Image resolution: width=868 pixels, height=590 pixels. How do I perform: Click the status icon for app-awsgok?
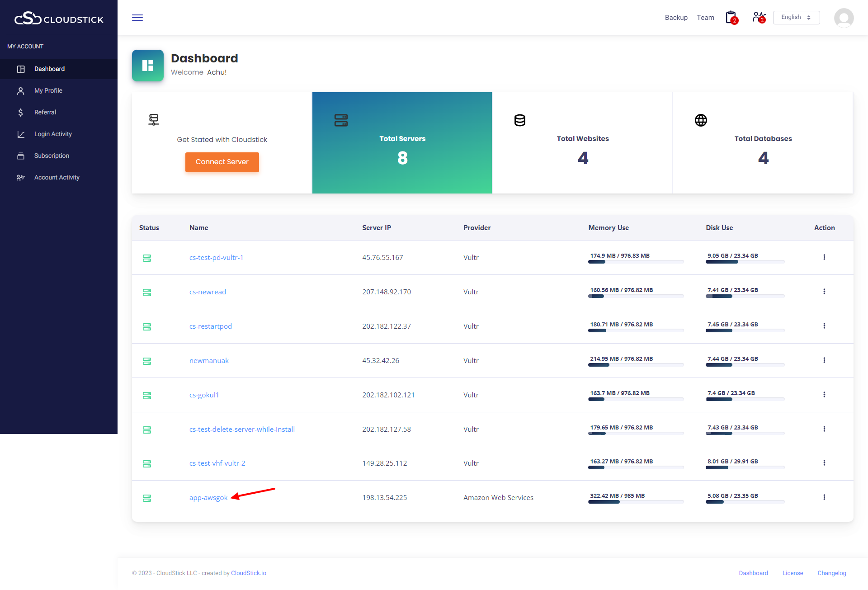coord(147,498)
